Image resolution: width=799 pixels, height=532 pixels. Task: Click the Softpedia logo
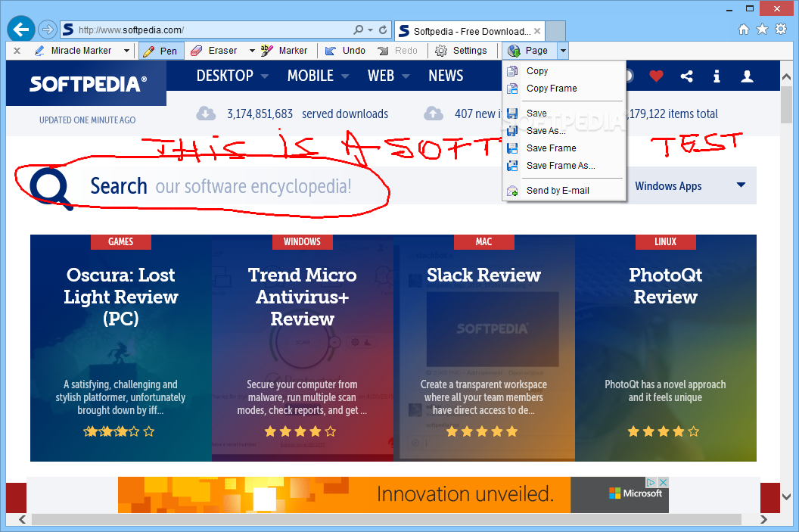click(x=89, y=83)
